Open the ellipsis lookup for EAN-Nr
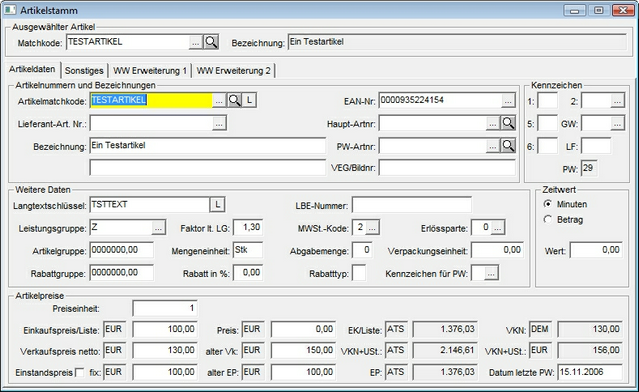639x392 pixels. click(x=508, y=101)
